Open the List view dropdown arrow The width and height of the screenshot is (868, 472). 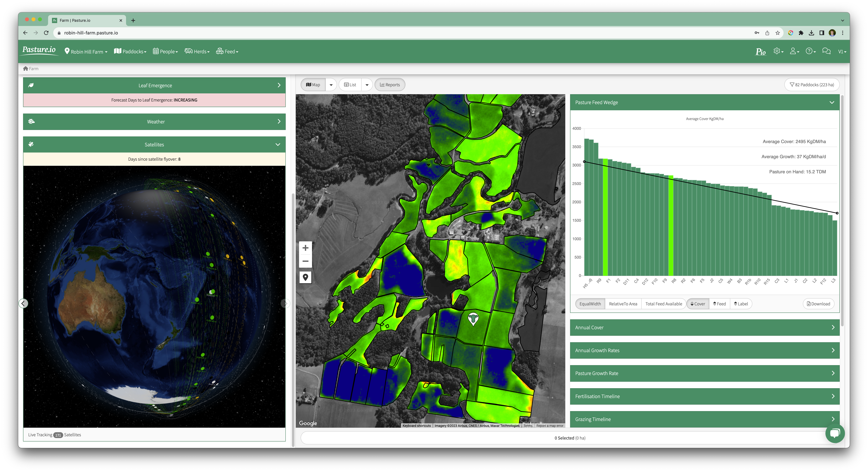click(367, 85)
